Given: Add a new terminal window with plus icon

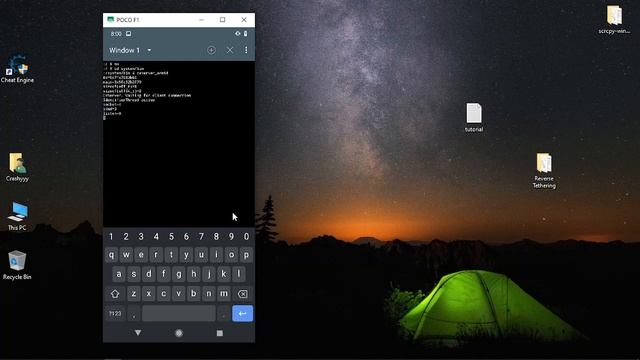Looking at the screenshot, I should (211, 50).
